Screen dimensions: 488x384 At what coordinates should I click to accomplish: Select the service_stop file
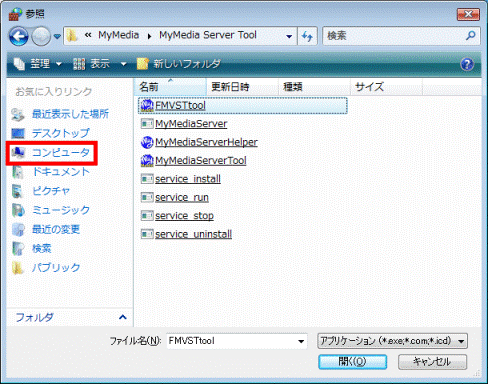point(184,216)
